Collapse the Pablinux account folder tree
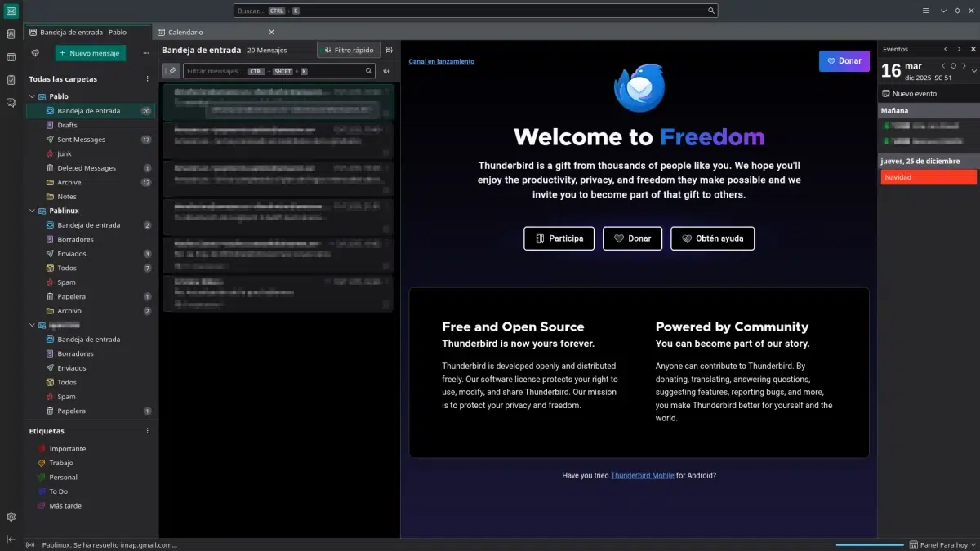This screenshot has width=980, height=551. pos(32,211)
